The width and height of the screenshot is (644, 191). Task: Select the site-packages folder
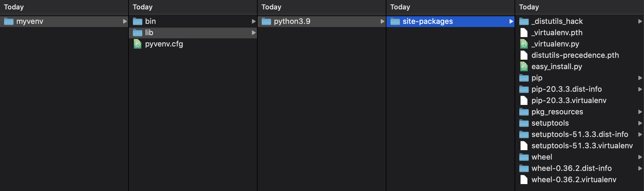pyautogui.click(x=450, y=21)
